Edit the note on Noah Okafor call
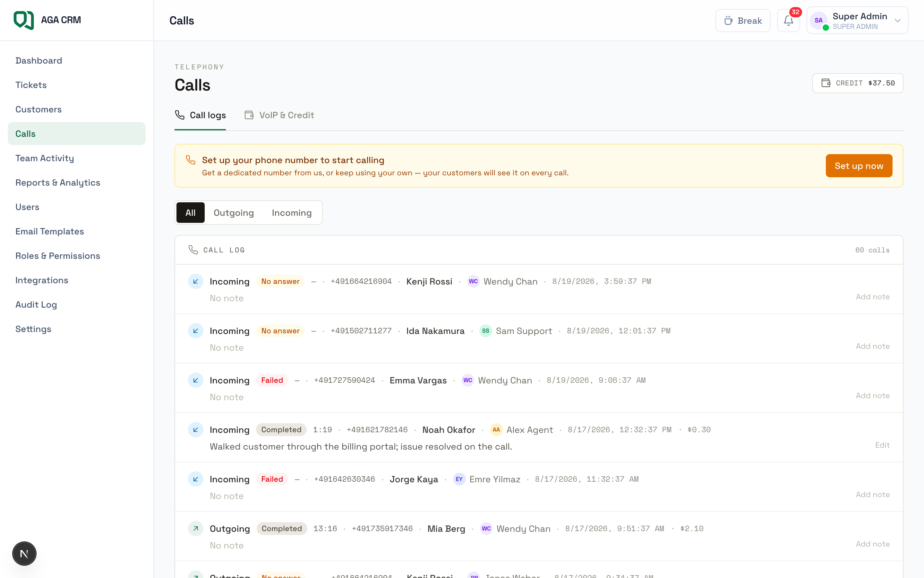Viewport: 924px width, 578px height. (882, 445)
